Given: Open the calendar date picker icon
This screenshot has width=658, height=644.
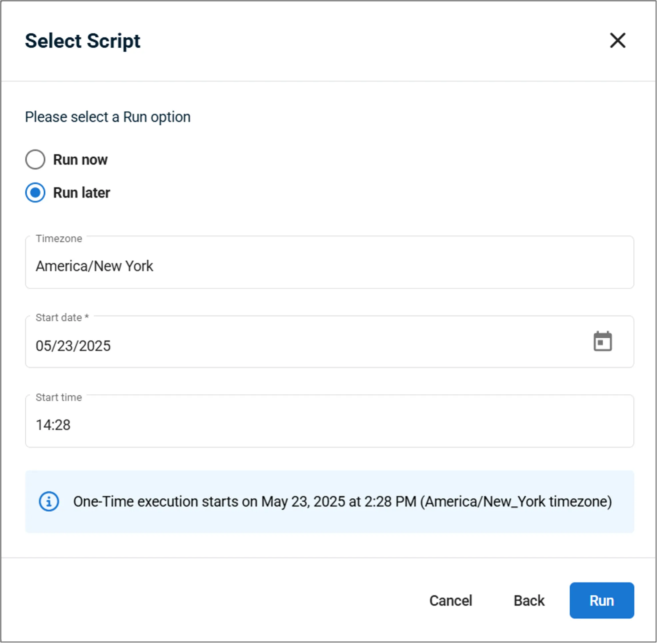Looking at the screenshot, I should pyautogui.click(x=602, y=342).
